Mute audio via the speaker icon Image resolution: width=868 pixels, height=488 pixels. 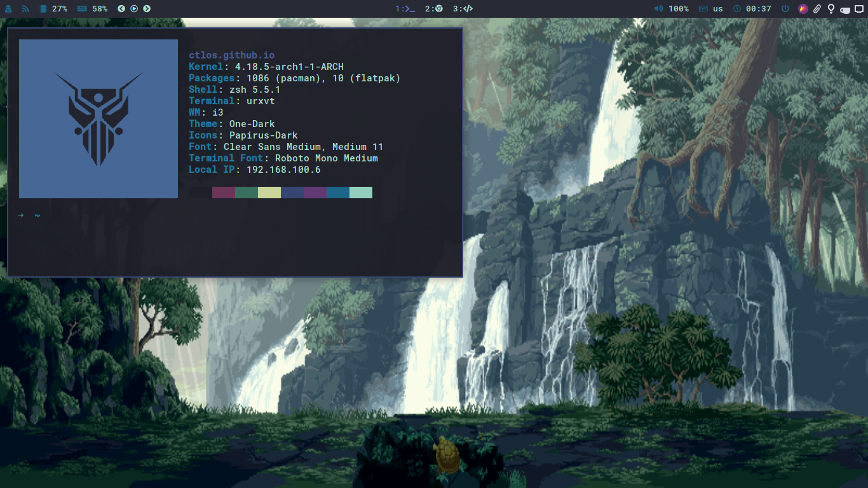658,9
